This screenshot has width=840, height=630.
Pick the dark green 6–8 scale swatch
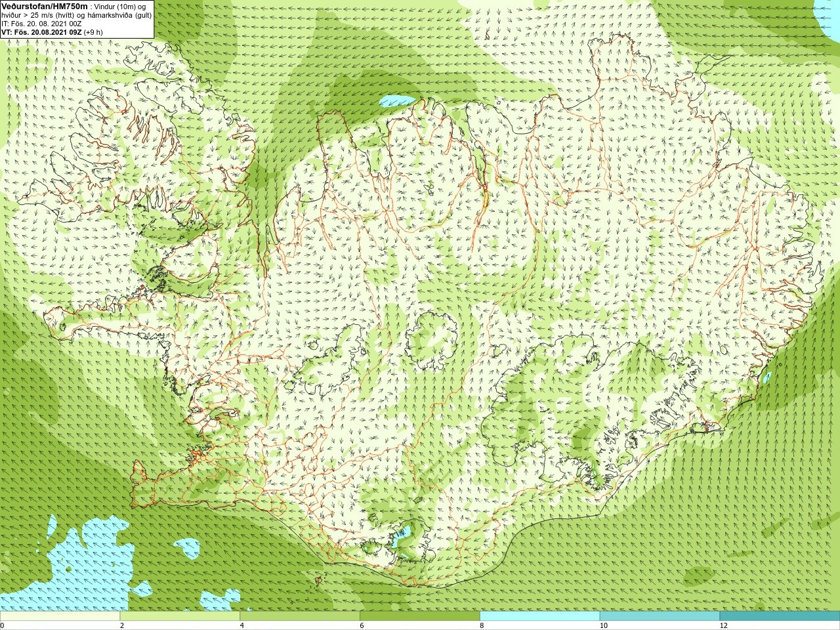420,616
